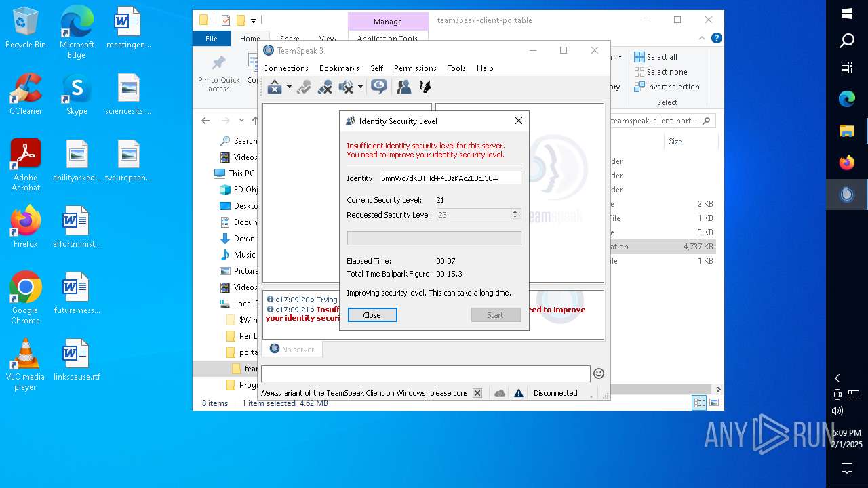Open Firefox from the taskbar
This screenshot has width=868, height=488.
[x=847, y=163]
